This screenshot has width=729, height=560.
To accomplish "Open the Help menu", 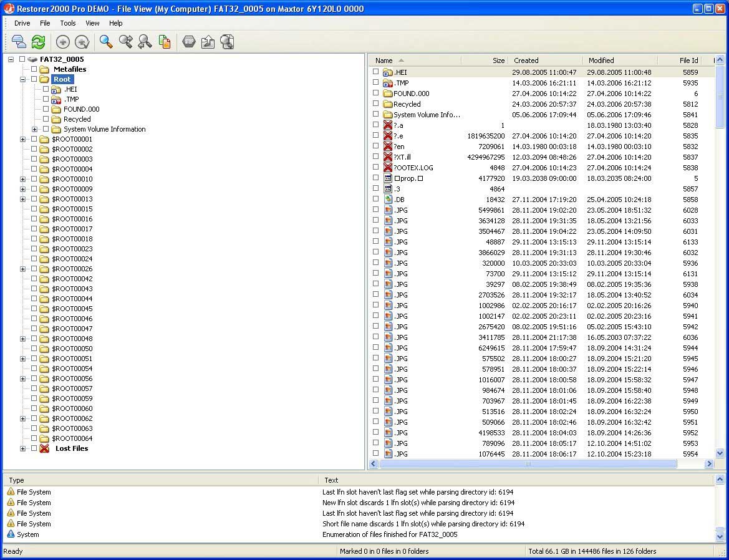I will (x=116, y=23).
